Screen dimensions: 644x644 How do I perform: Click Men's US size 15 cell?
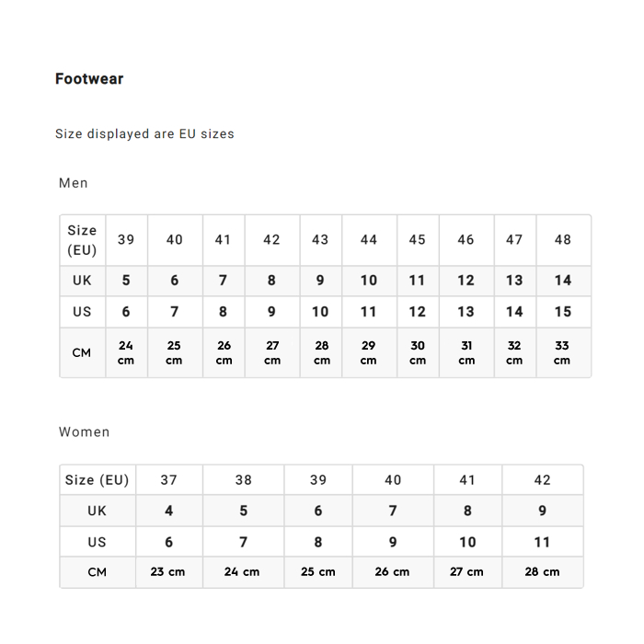pos(563,312)
